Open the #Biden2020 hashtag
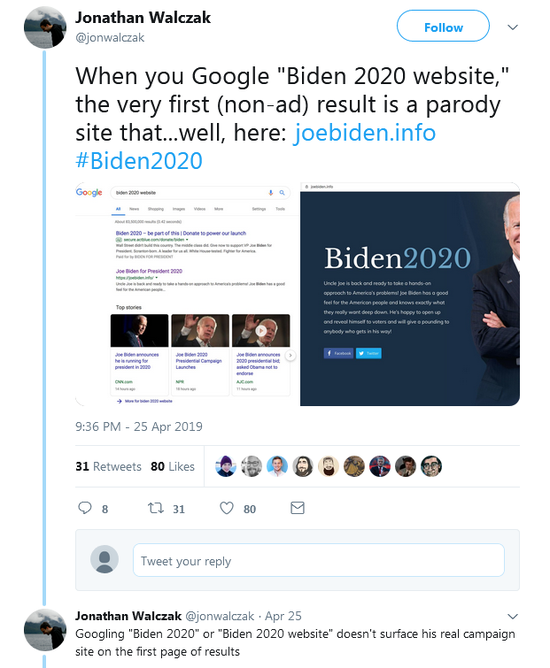Viewport: 550px width, 668px height. pos(139,161)
